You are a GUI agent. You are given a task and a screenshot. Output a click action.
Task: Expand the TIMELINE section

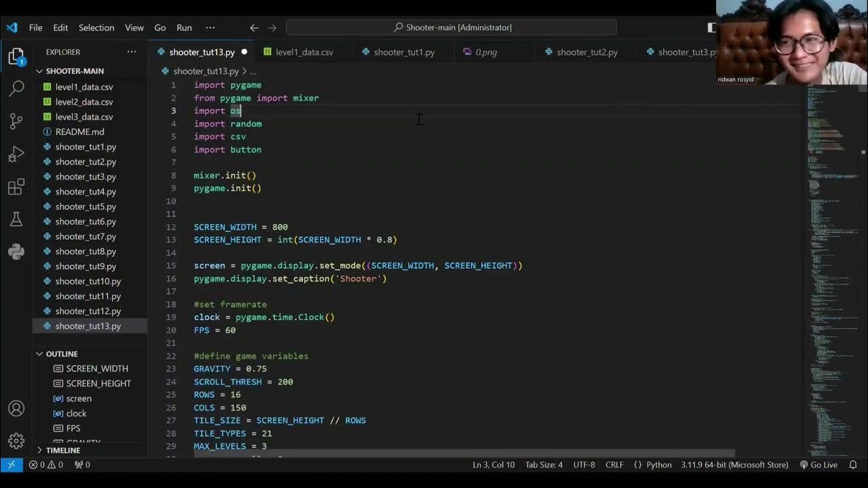point(63,450)
